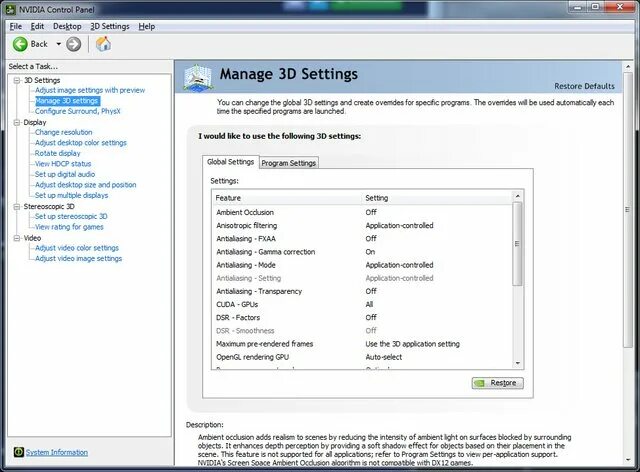Switch to the Program Settings tab

(289, 163)
